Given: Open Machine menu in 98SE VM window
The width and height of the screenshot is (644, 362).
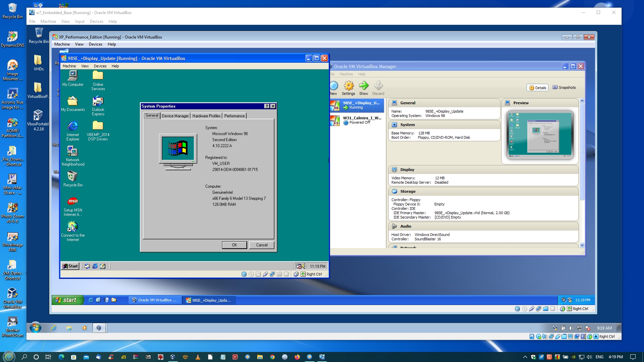Looking at the screenshot, I should [69, 66].
